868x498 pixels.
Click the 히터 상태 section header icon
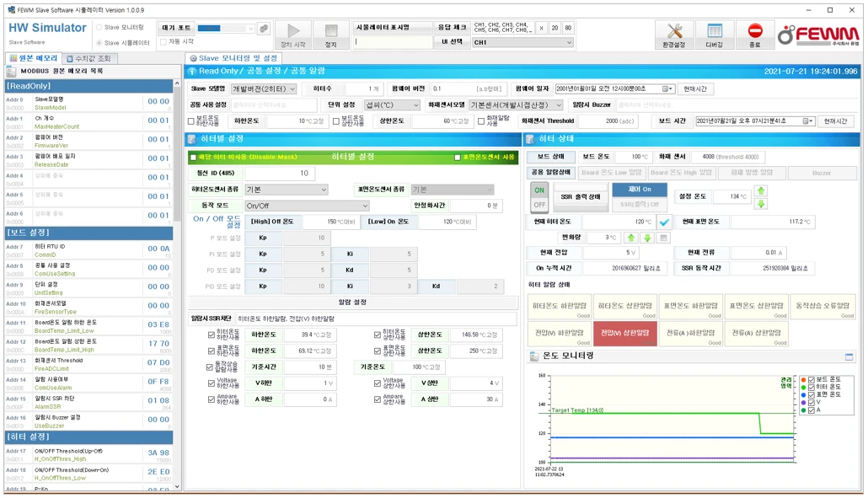[x=530, y=139]
